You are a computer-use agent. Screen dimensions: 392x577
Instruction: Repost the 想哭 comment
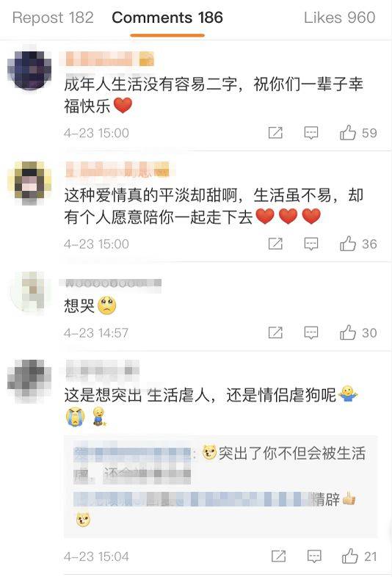(x=275, y=333)
